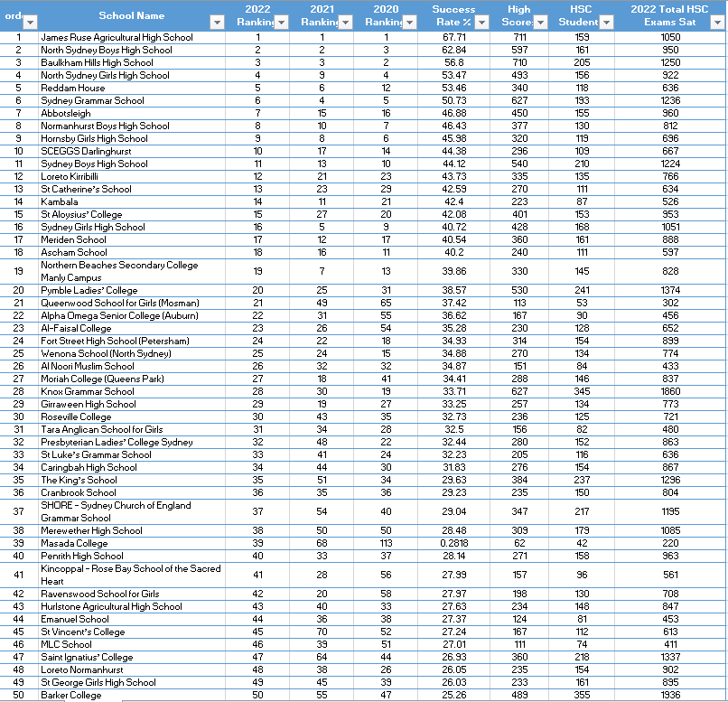This screenshot has height=702, width=728.
Task: Click SHORE - Sydney Church of England Grammar
Action: pos(132,511)
